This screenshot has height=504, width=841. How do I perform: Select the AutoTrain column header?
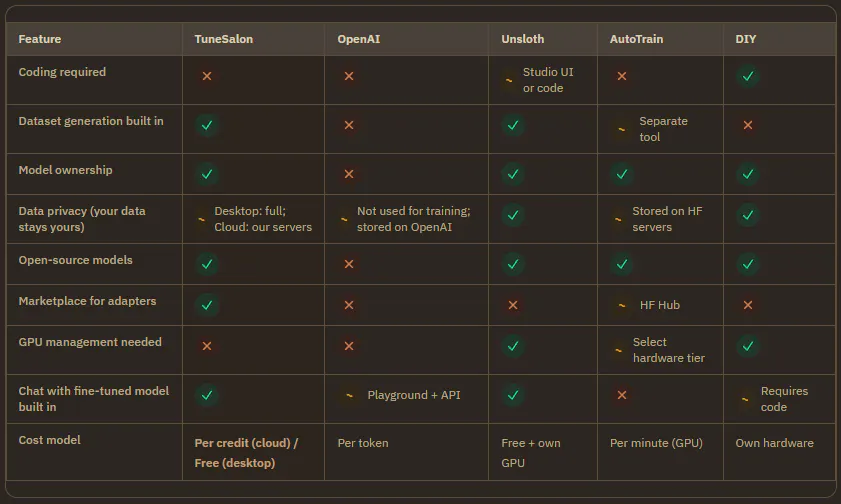[x=636, y=39]
